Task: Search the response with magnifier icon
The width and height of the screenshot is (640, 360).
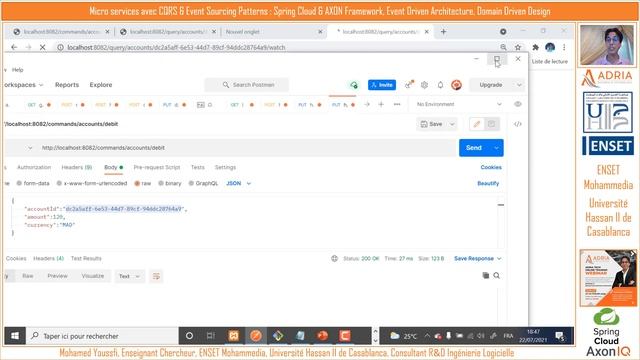Action: coord(497,276)
